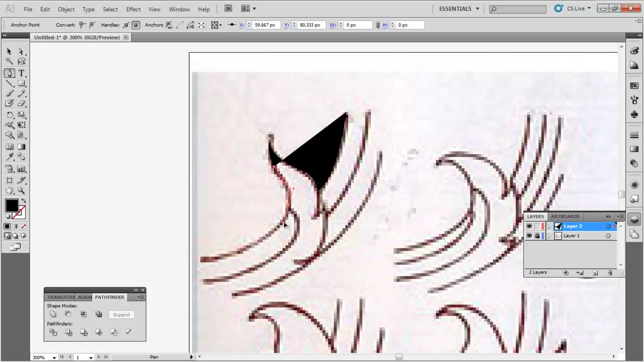Choose the Hand tool
The height and width of the screenshot is (362, 644).
tap(9, 191)
